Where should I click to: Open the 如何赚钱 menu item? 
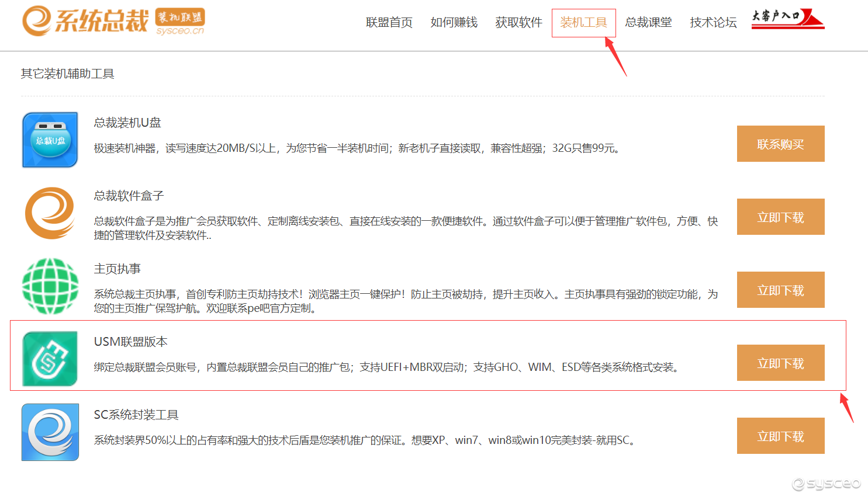pyautogui.click(x=454, y=23)
